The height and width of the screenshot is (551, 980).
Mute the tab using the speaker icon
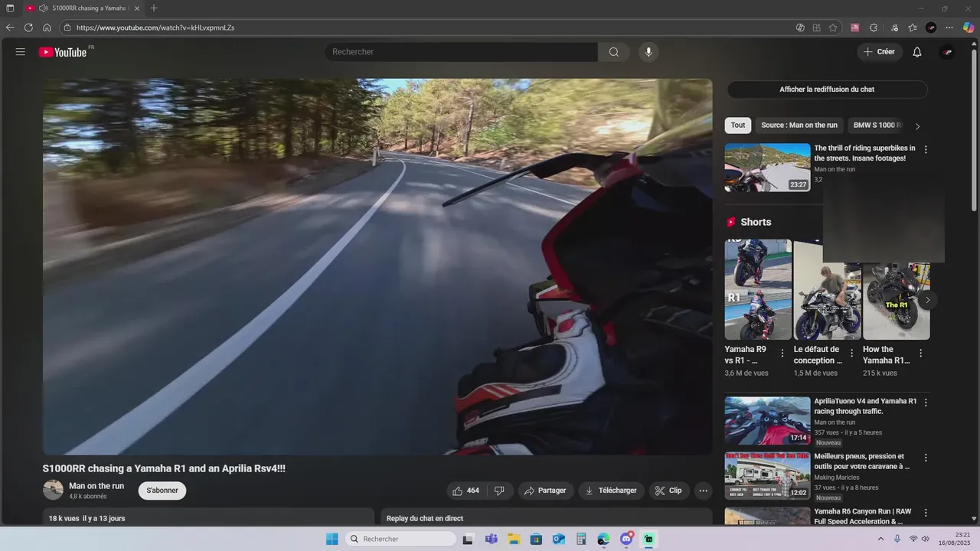(x=43, y=8)
